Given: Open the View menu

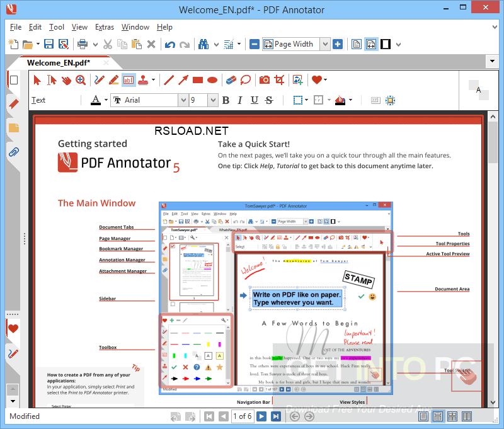Looking at the screenshot, I should pos(79,27).
